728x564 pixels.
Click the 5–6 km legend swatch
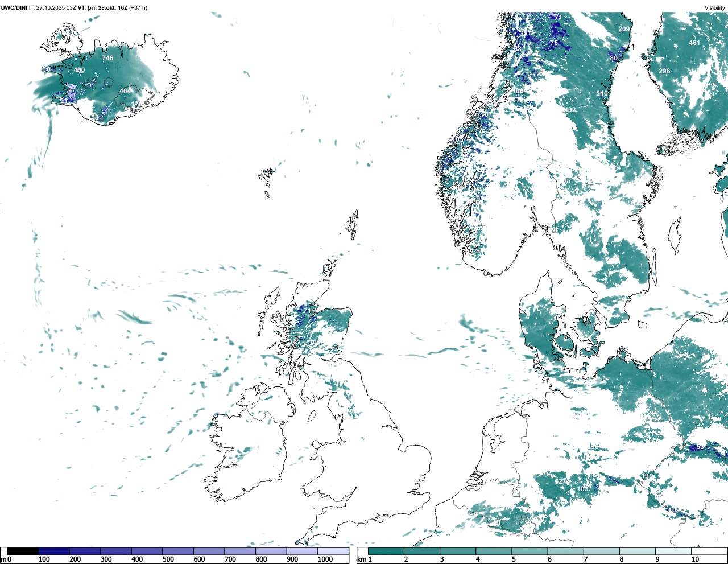(x=530, y=551)
